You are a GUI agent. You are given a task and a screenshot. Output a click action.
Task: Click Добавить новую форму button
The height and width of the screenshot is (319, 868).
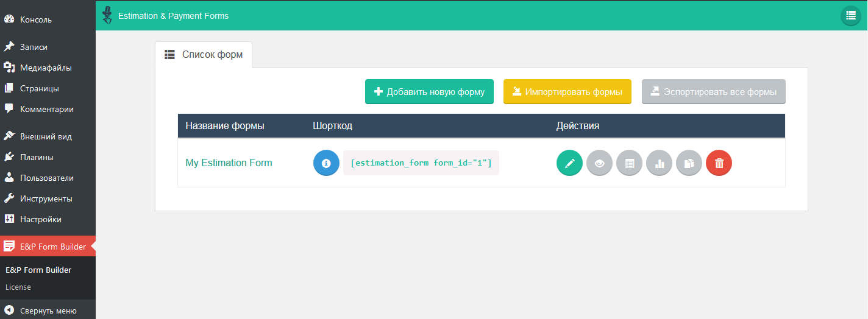(429, 92)
